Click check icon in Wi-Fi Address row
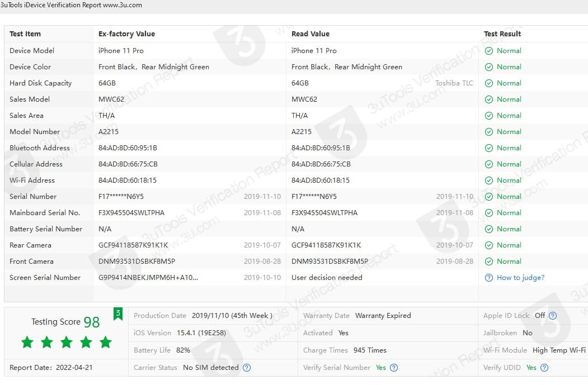 tap(488, 180)
